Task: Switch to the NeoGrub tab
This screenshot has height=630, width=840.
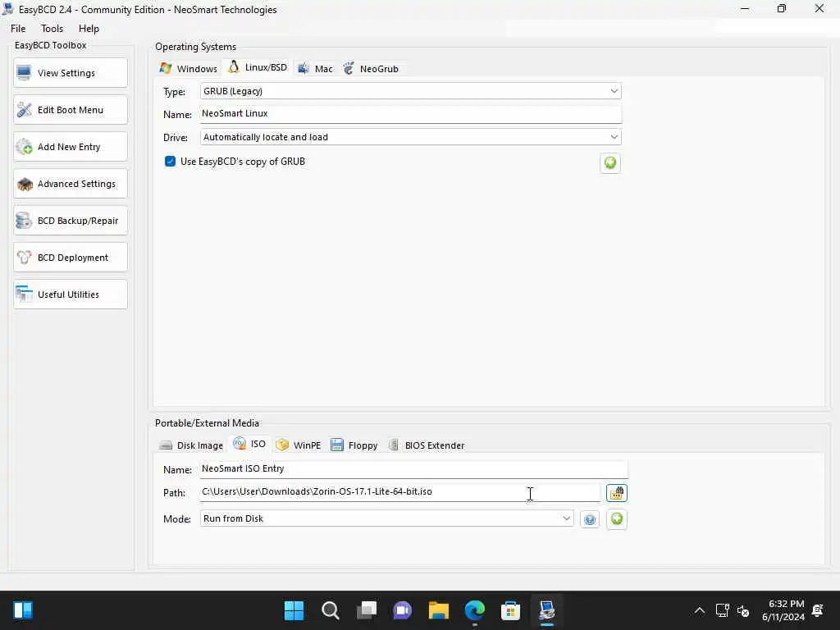Action: pyautogui.click(x=371, y=69)
